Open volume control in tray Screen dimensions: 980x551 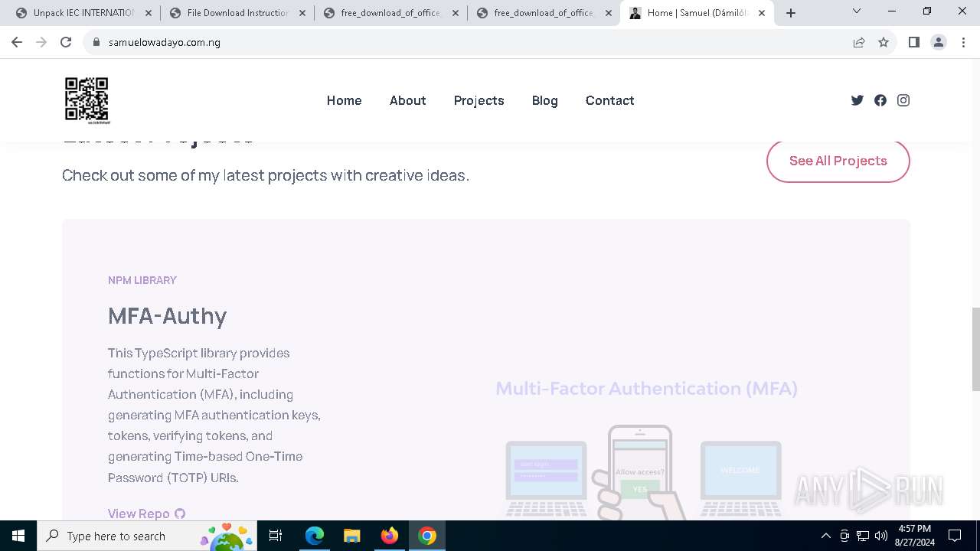[x=881, y=536]
